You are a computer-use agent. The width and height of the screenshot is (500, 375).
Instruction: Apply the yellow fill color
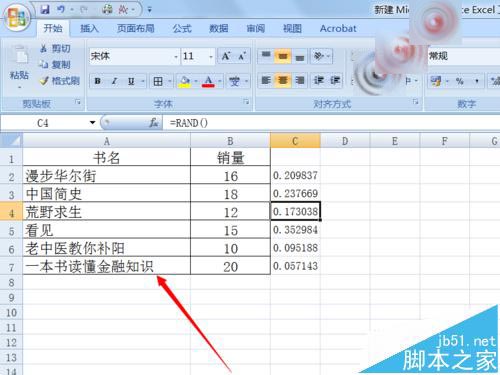pos(185,81)
